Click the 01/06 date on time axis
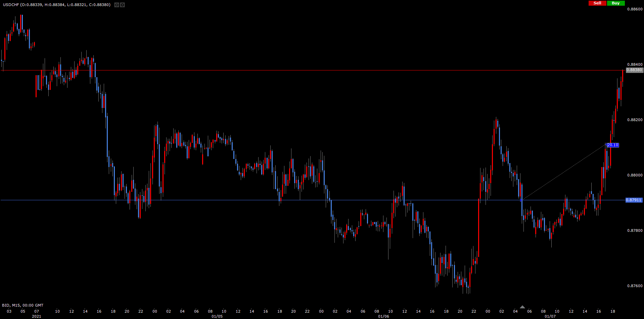644x319 pixels. 383,316
